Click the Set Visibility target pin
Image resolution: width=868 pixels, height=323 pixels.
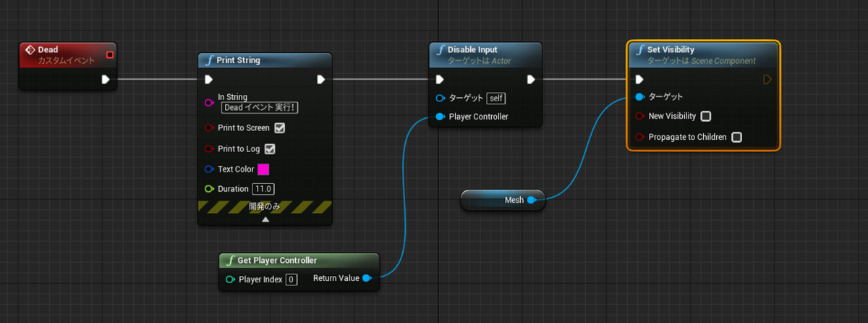(x=639, y=97)
